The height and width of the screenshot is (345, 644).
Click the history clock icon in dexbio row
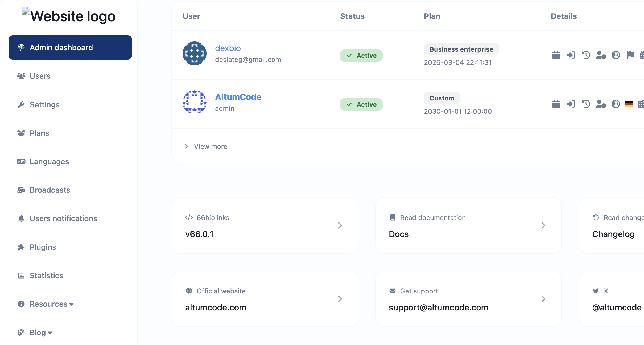[586, 55]
